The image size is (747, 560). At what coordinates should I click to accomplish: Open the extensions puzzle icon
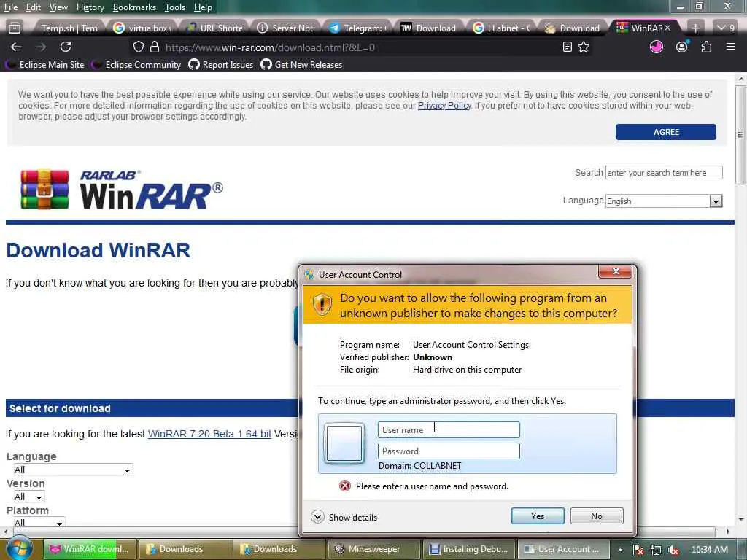point(706,47)
